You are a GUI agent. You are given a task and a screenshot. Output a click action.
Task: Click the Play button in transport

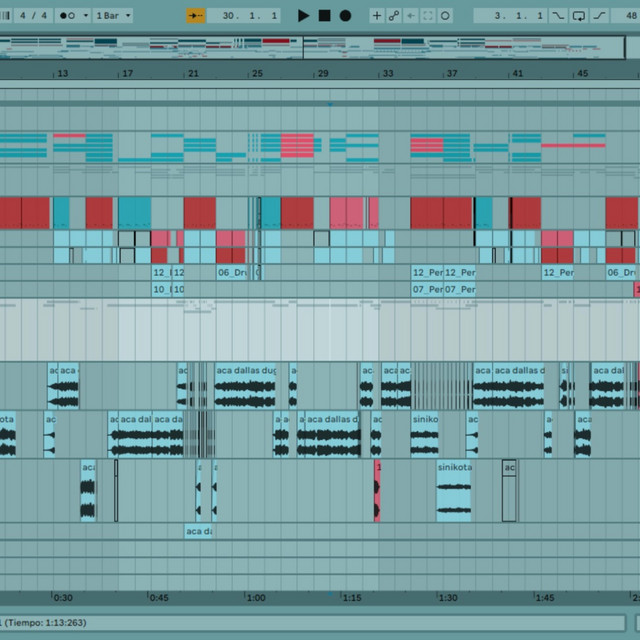[x=304, y=16]
